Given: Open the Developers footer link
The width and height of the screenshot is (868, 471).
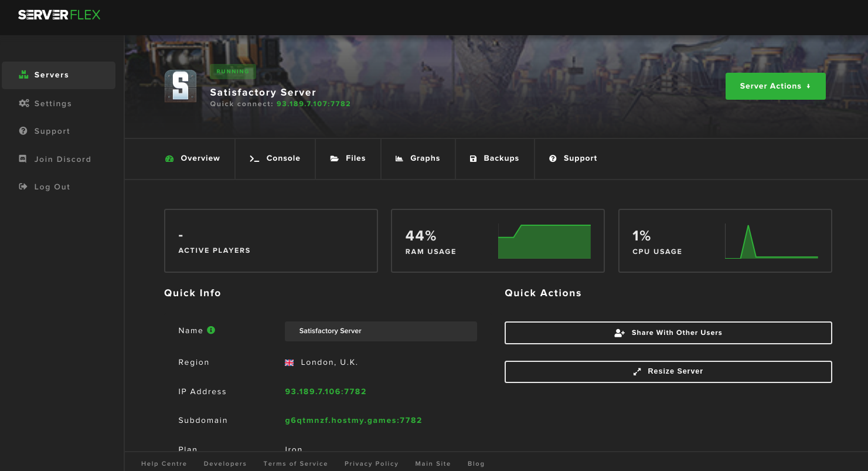Looking at the screenshot, I should coord(225,464).
